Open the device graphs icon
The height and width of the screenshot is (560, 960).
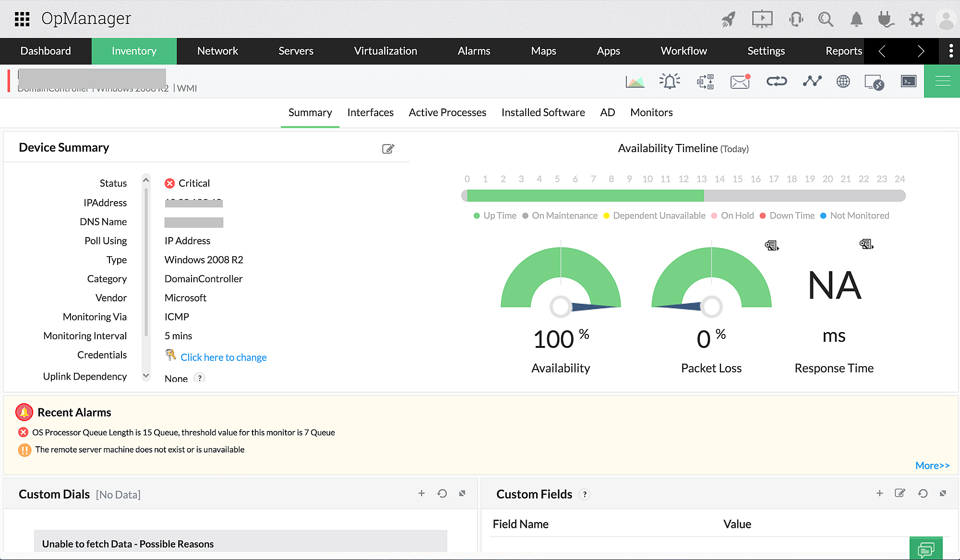635,82
